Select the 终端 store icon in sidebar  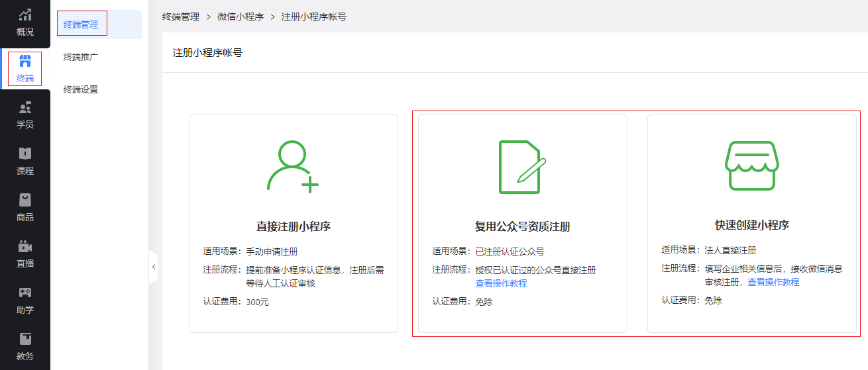click(x=25, y=62)
